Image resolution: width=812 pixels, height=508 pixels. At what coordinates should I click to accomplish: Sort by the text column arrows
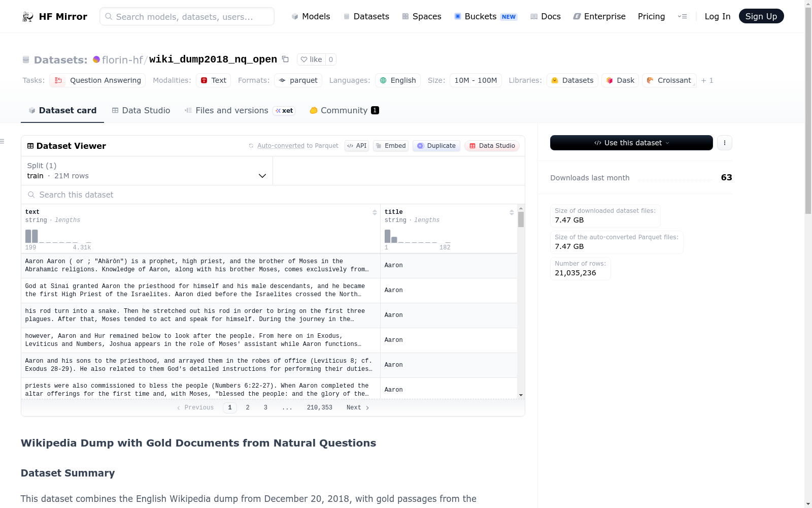375,212
